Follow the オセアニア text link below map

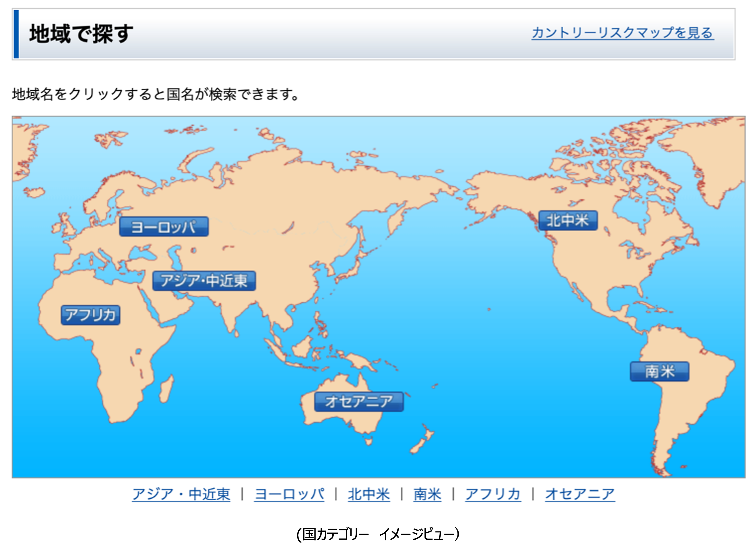point(580,494)
